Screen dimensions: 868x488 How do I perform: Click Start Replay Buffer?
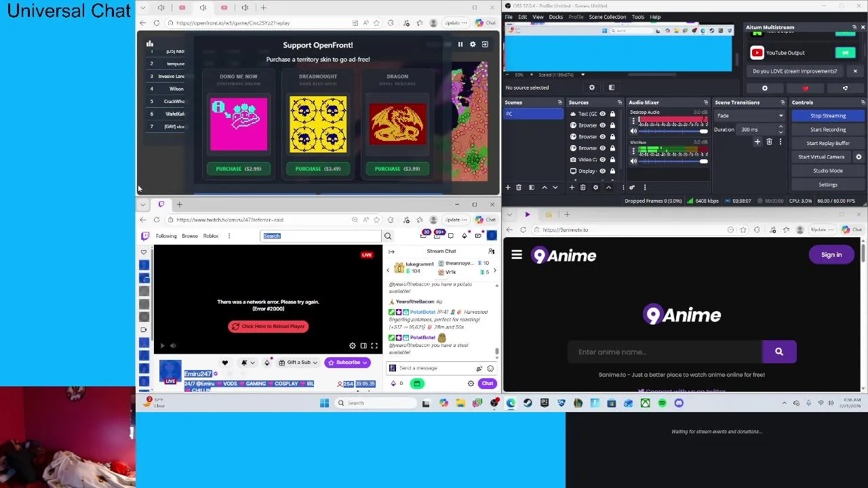tap(827, 143)
